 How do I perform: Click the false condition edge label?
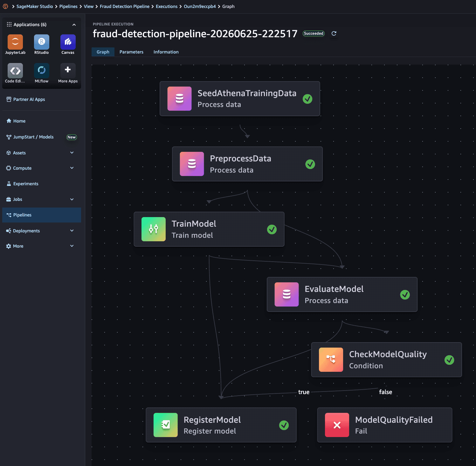click(385, 392)
